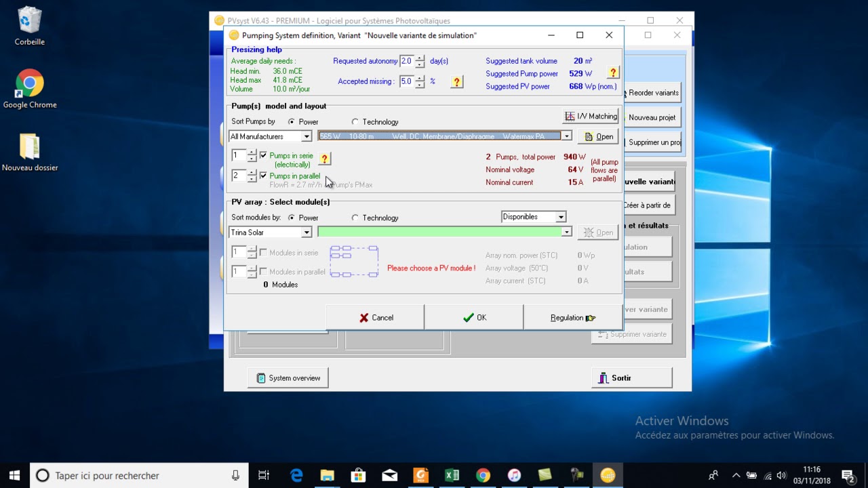The image size is (868, 488).
Task: Open Excel from the taskbar
Action: tap(452, 476)
